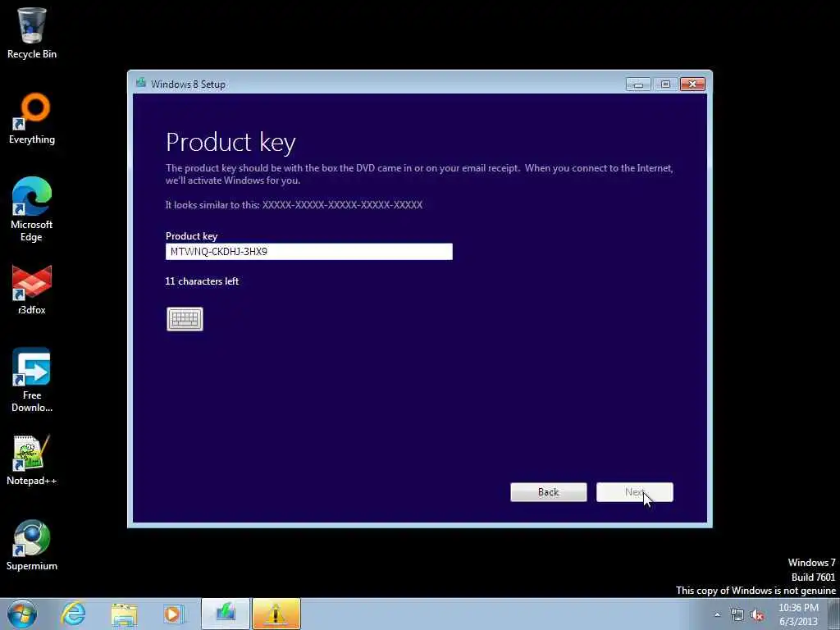Open the Windows Start menu orb
This screenshot has width=840, height=630.
[x=22, y=614]
